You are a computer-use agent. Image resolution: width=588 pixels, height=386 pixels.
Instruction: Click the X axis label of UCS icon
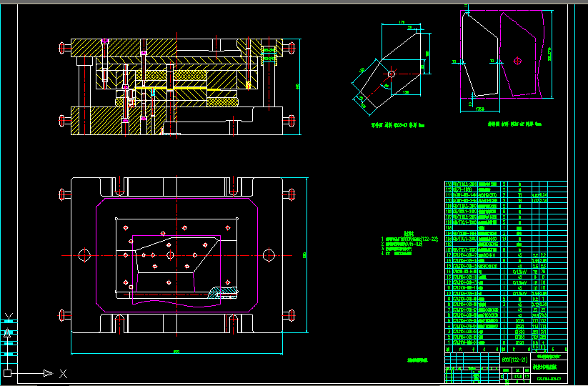coord(63,373)
